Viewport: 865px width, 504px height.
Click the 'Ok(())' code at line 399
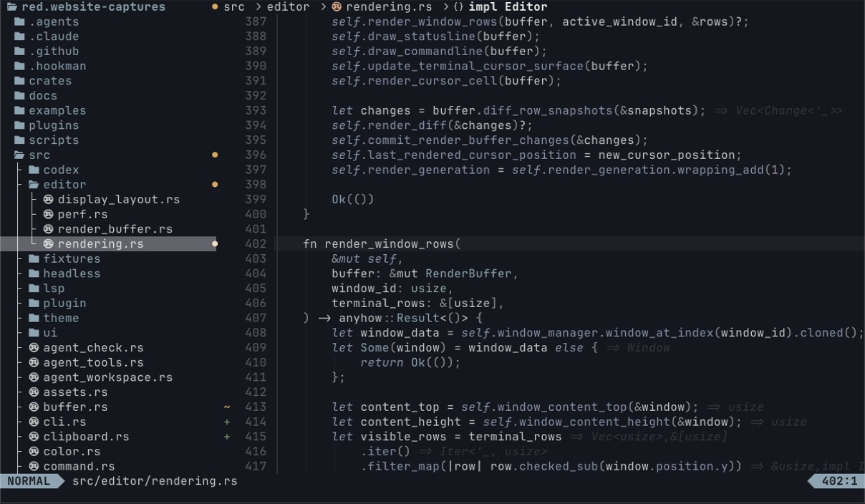(353, 199)
